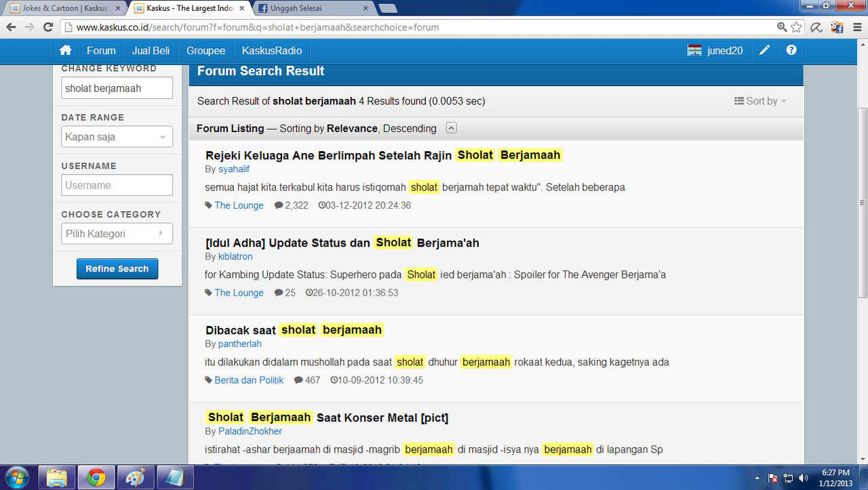
Task: Click the Action Center flag tray icon
Action: (x=773, y=478)
